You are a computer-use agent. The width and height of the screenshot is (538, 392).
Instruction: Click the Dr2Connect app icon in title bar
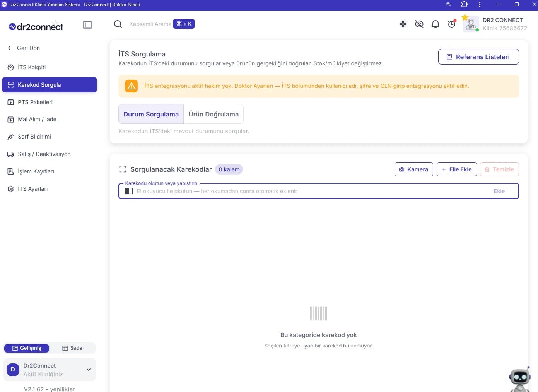pyautogui.click(x=4, y=4)
